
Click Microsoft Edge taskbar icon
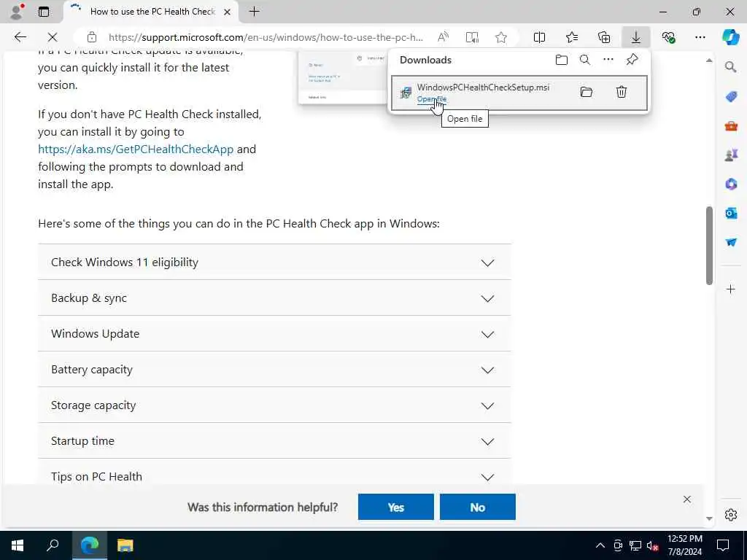[89, 545]
